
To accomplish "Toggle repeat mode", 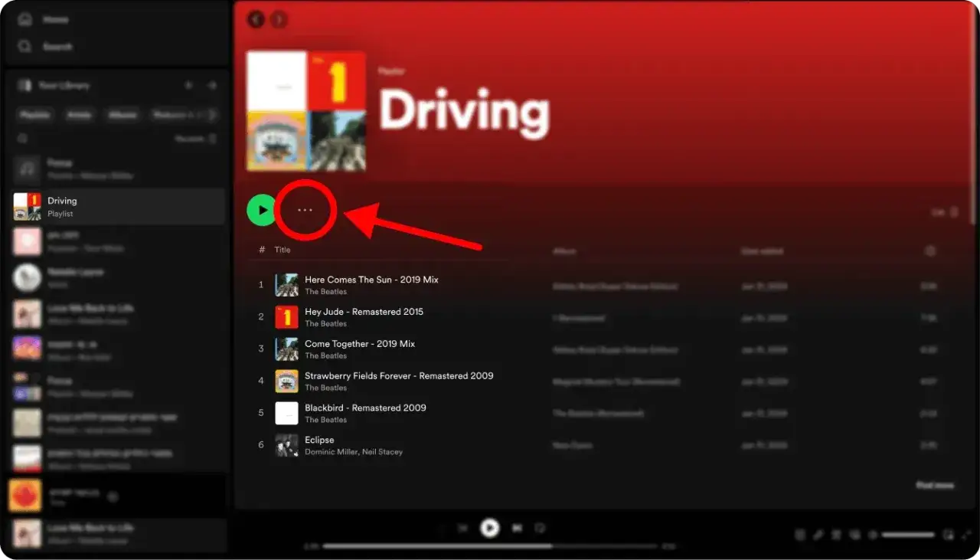I will [538, 528].
